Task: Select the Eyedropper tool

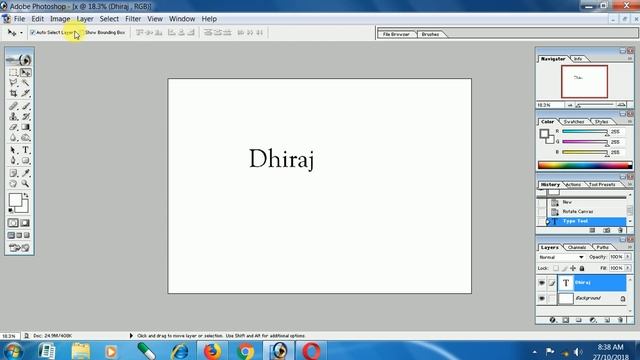Action: click(x=26, y=173)
